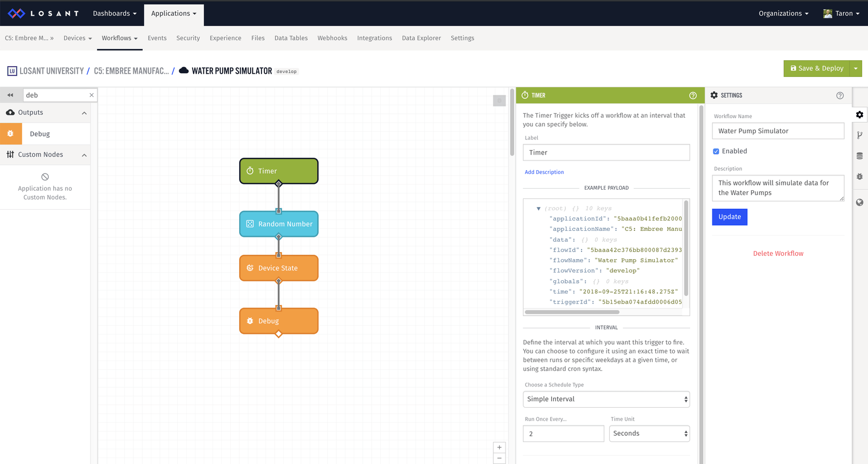Open Timer node help question icon
This screenshot has height=464, width=868.
693,95
